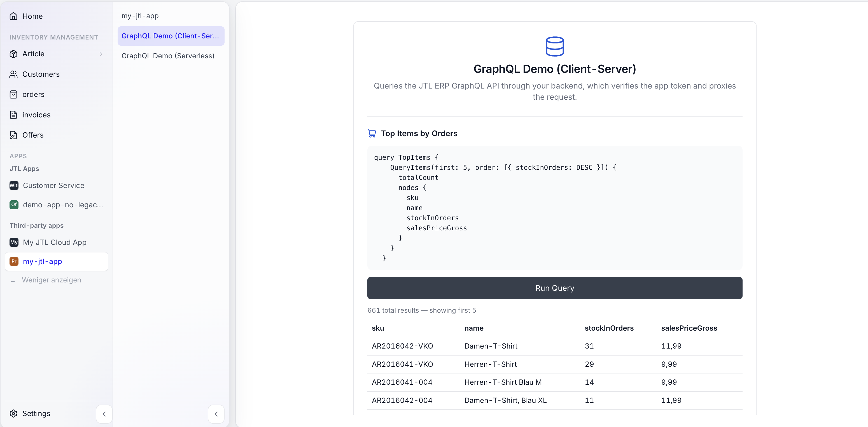Click the Customers people icon
Viewport: 868px width, 427px height.
(x=13, y=74)
